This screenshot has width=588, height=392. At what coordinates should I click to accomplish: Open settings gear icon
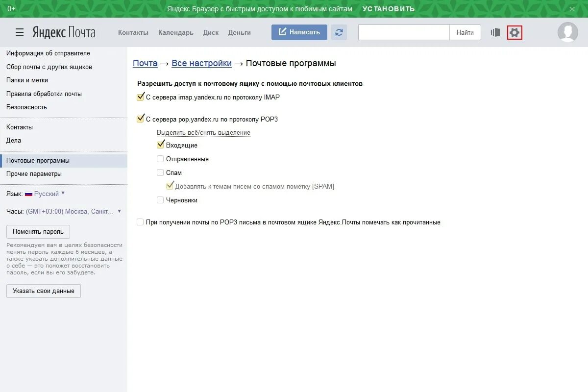[514, 33]
